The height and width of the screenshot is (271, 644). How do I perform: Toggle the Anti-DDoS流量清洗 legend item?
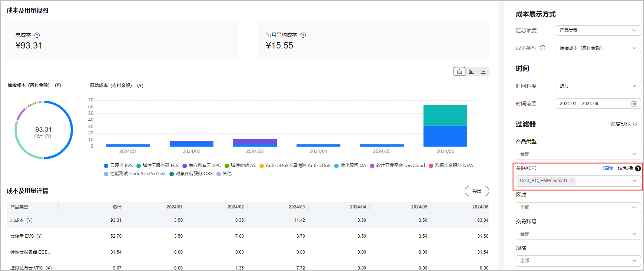295,165
